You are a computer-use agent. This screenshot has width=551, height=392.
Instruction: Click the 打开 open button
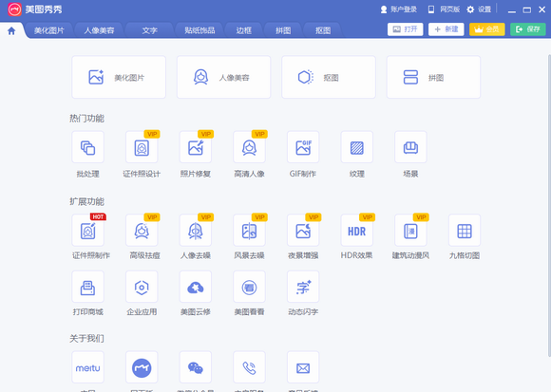tap(405, 29)
